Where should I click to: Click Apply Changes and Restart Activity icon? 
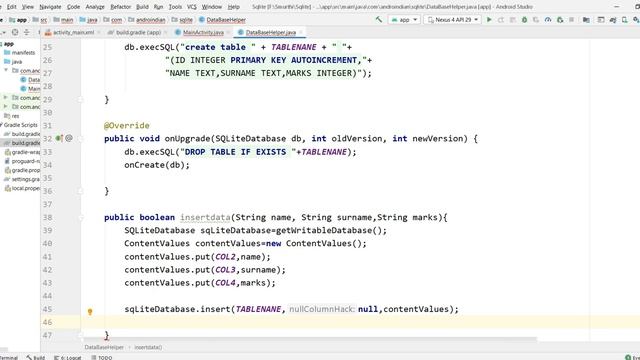[x=501, y=20]
